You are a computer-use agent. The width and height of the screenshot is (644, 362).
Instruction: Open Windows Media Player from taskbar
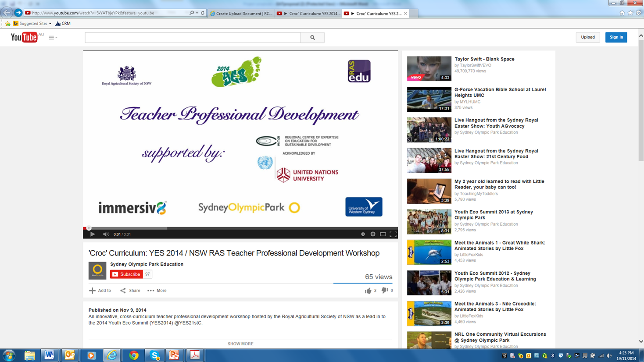(91, 355)
